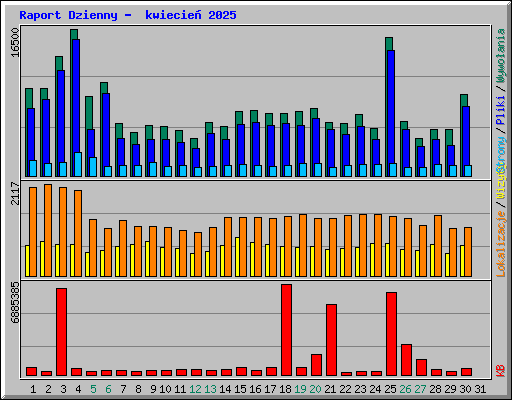Image resolution: width=512 pixels, height=400 pixels.
Task: Click the chart title 'Raport Dzienny - kwiecień 2025'
Action: click(128, 15)
